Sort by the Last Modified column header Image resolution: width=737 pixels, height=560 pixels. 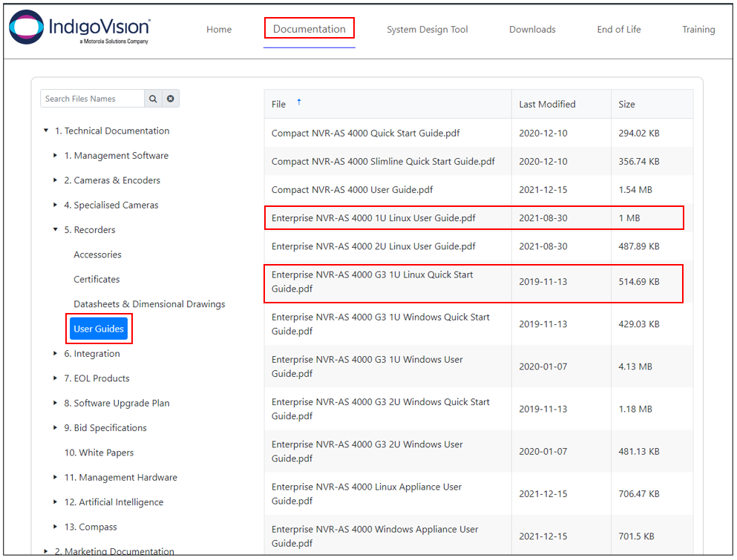547,105
